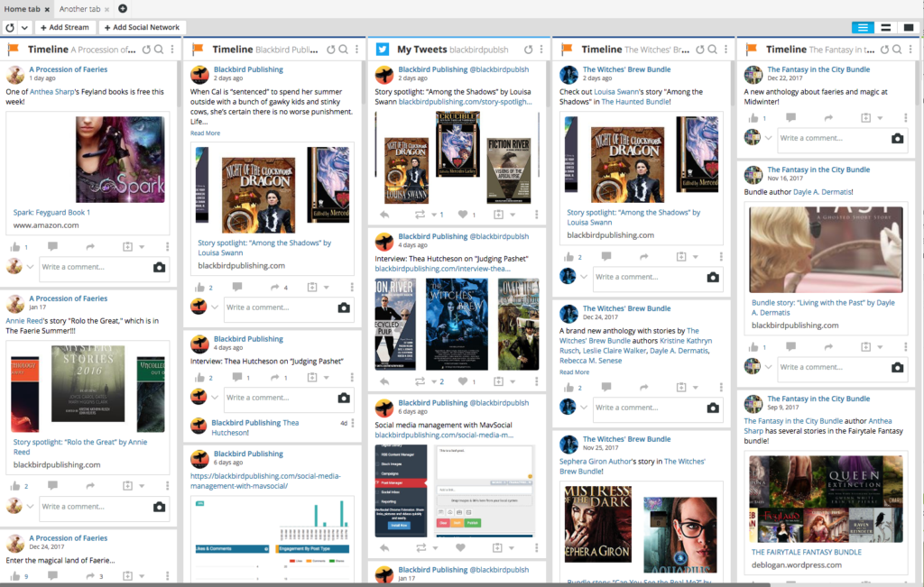Open the reaction picker chevron on a Facebook post
This screenshot has height=587, width=924.
[30, 266]
